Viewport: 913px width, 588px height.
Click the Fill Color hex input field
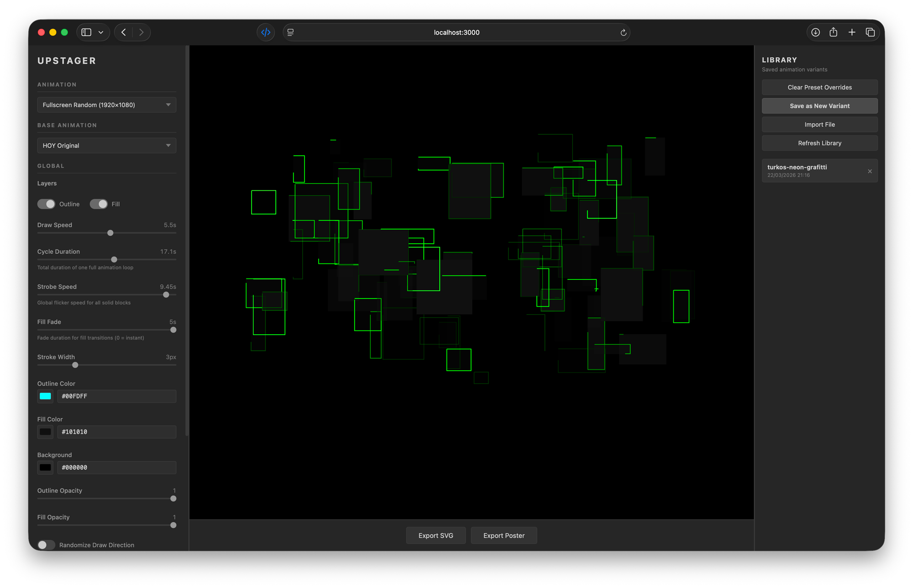pos(116,432)
